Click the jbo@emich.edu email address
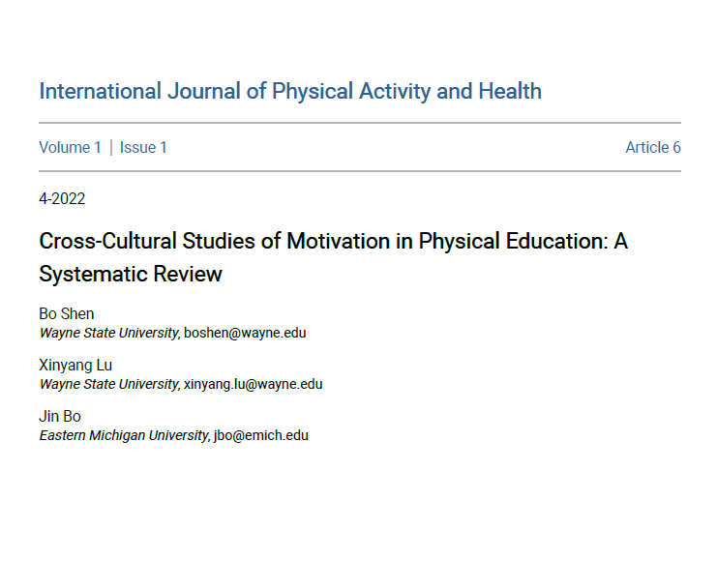717x588 pixels. (261, 435)
